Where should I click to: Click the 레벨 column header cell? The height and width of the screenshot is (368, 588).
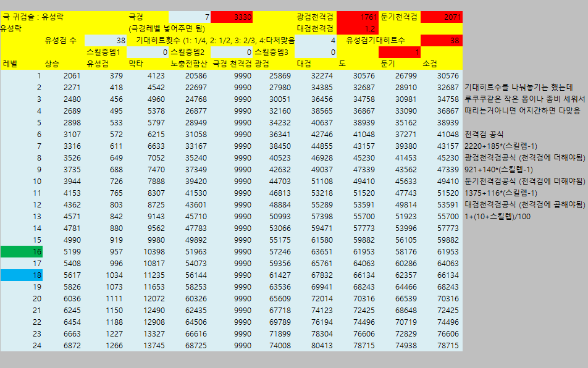click(x=22, y=64)
